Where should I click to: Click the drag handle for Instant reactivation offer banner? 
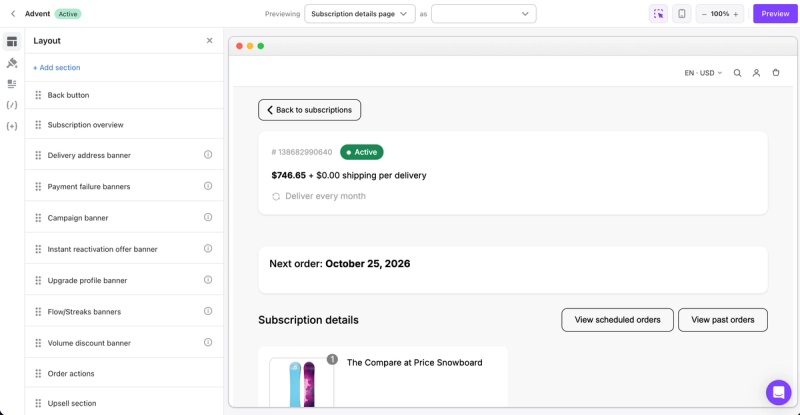(38, 249)
